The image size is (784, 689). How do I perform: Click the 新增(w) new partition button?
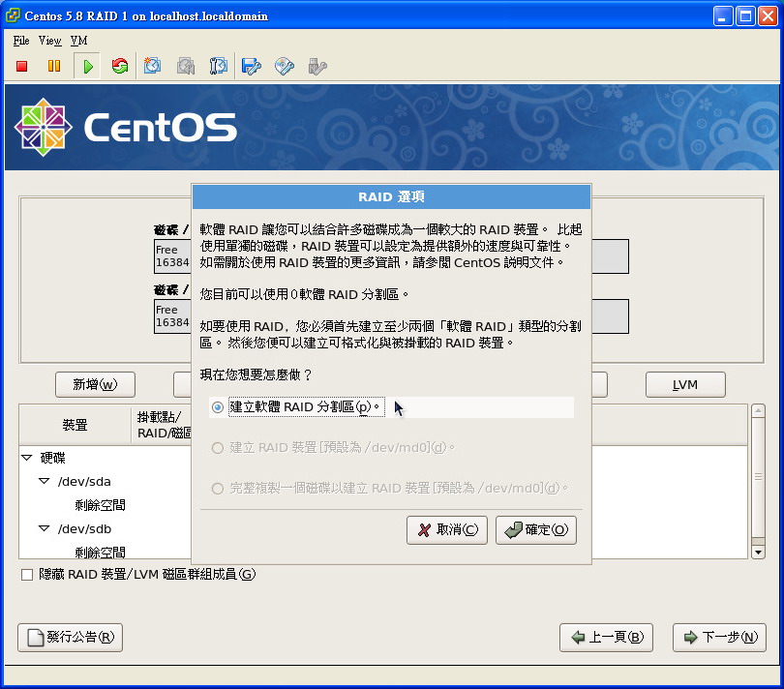[x=95, y=384]
